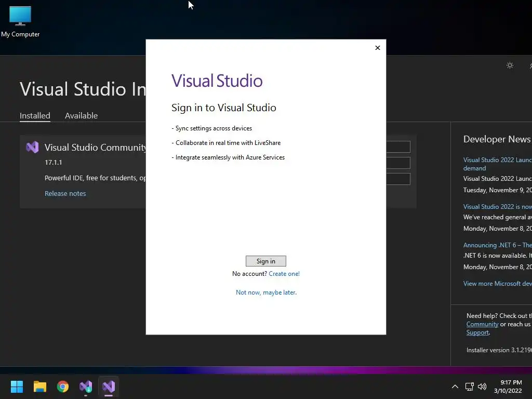
Task: Choose Not now, maybe later
Action: 266,292
